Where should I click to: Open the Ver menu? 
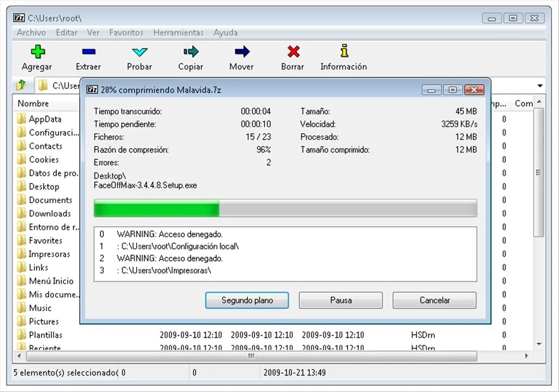pos(93,32)
